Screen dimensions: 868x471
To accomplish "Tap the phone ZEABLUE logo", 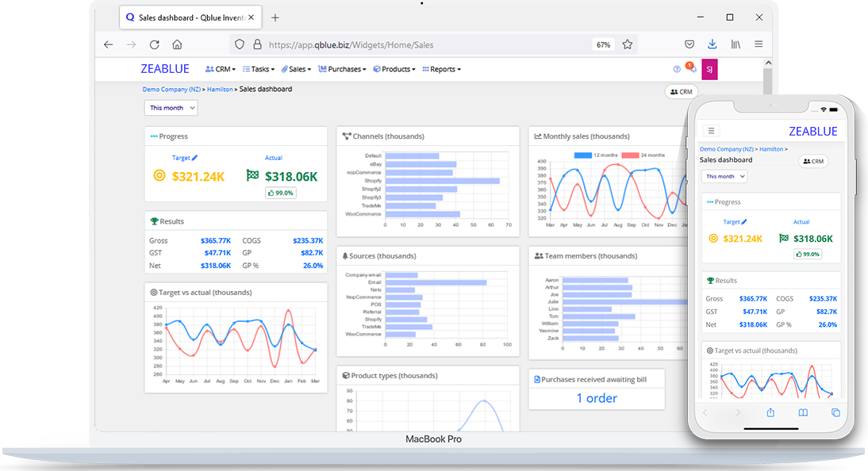I will (x=812, y=131).
